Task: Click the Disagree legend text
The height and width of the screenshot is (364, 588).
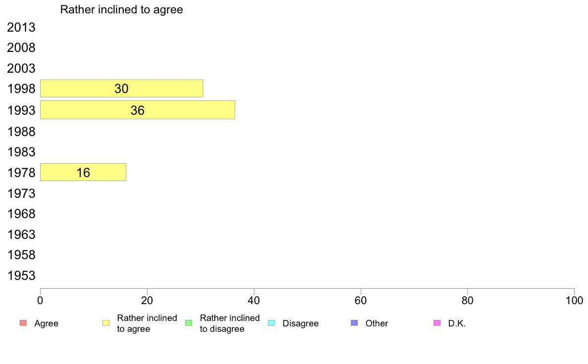Action: point(300,323)
